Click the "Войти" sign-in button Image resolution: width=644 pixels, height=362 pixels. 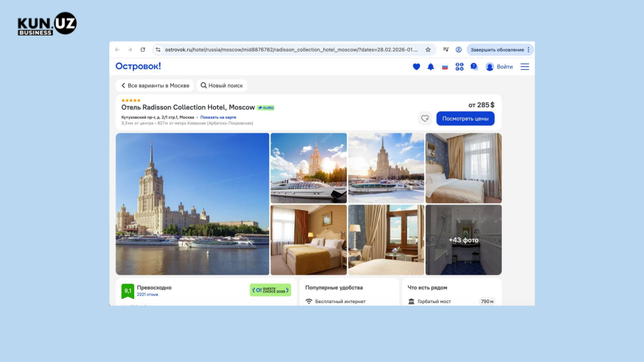499,67
